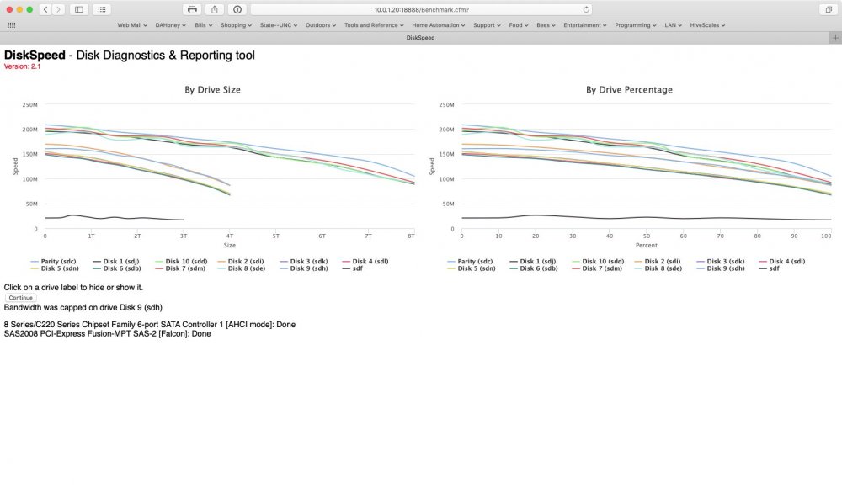Toggle Disk 2 (sdi) in By Drive Size legend
The width and height of the screenshot is (842, 504).
(x=241, y=262)
